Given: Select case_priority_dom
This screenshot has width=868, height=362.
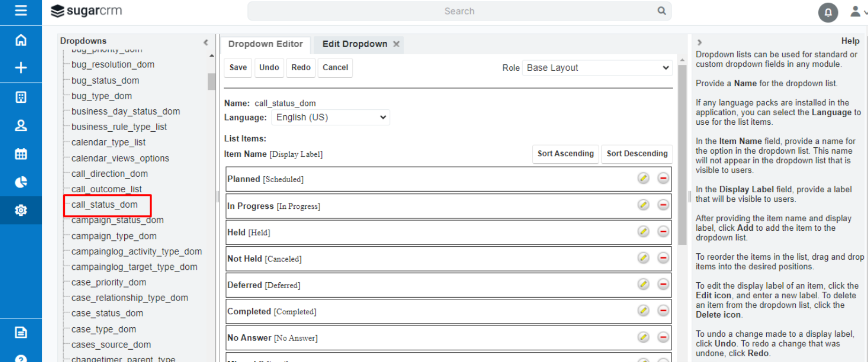Looking at the screenshot, I should (x=109, y=282).
